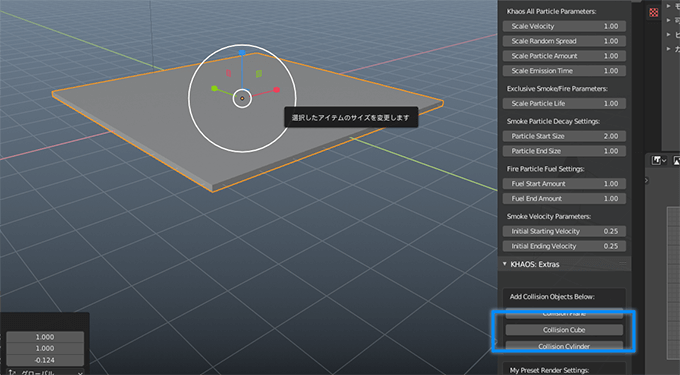Click the Scale Velocity value field

[564, 26]
